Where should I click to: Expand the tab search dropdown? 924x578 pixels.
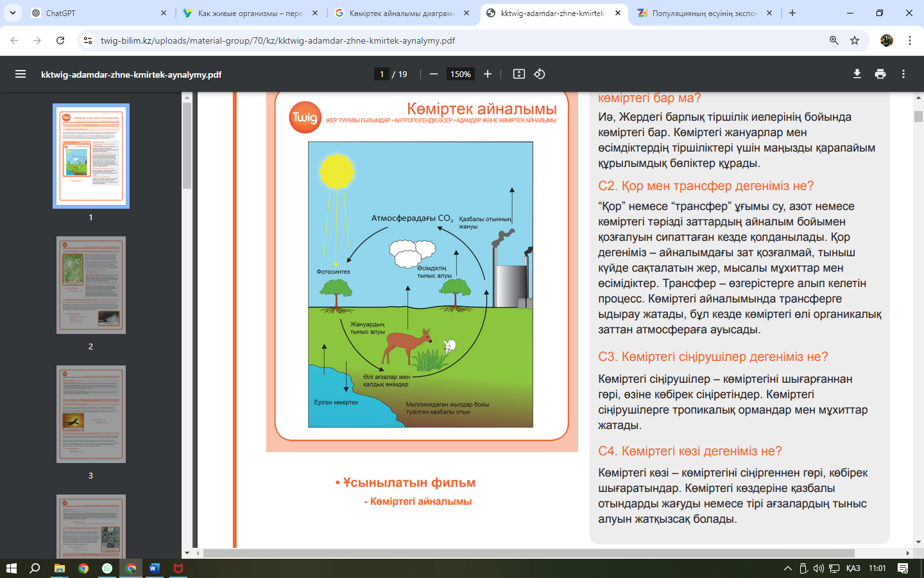tap(13, 13)
